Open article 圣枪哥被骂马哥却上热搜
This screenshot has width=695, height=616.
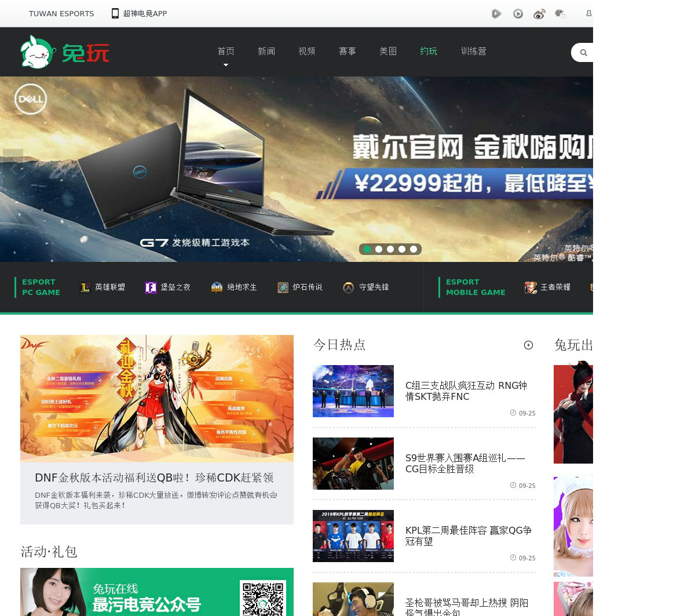click(x=467, y=607)
